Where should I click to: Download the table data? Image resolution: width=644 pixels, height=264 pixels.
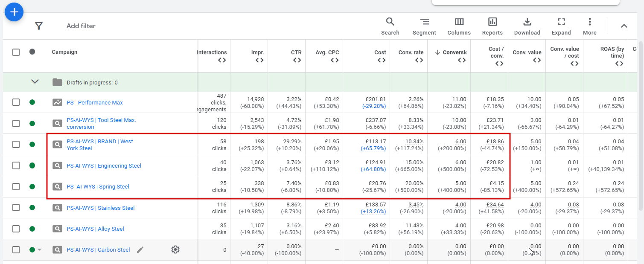527,26
